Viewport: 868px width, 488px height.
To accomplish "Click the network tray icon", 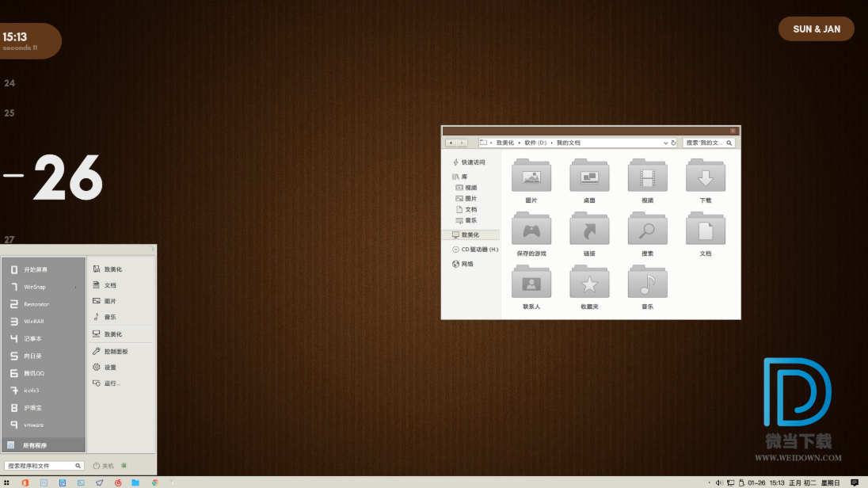I will point(731,483).
